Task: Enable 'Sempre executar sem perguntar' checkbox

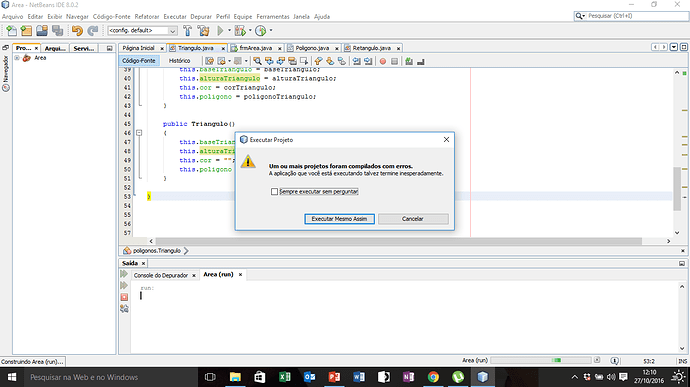Action: [x=275, y=192]
